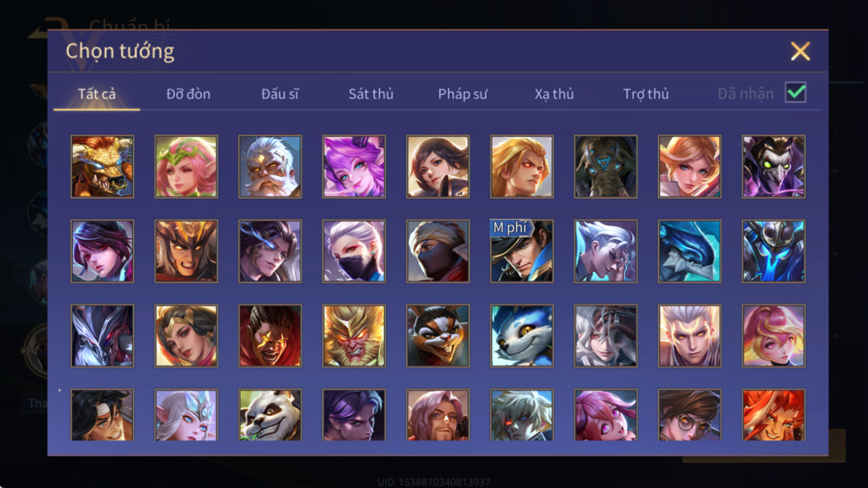The width and height of the screenshot is (868, 488).
Task: Select the golden bull hero portrait
Action: tap(103, 166)
